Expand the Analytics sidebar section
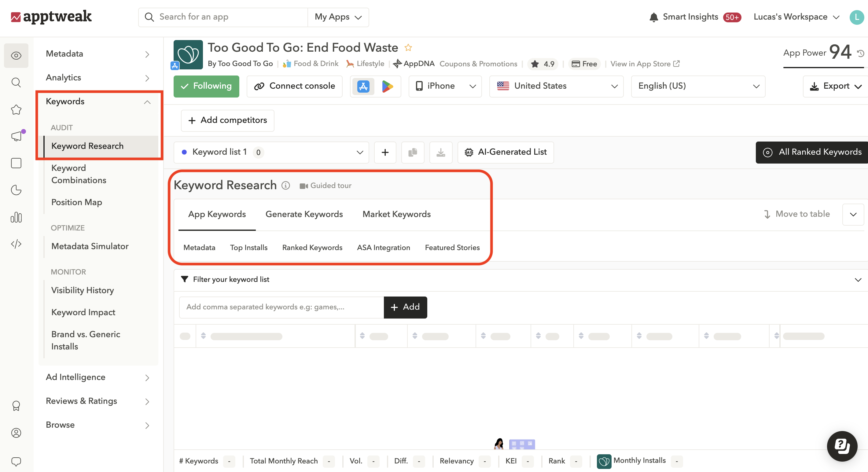 pyautogui.click(x=98, y=78)
